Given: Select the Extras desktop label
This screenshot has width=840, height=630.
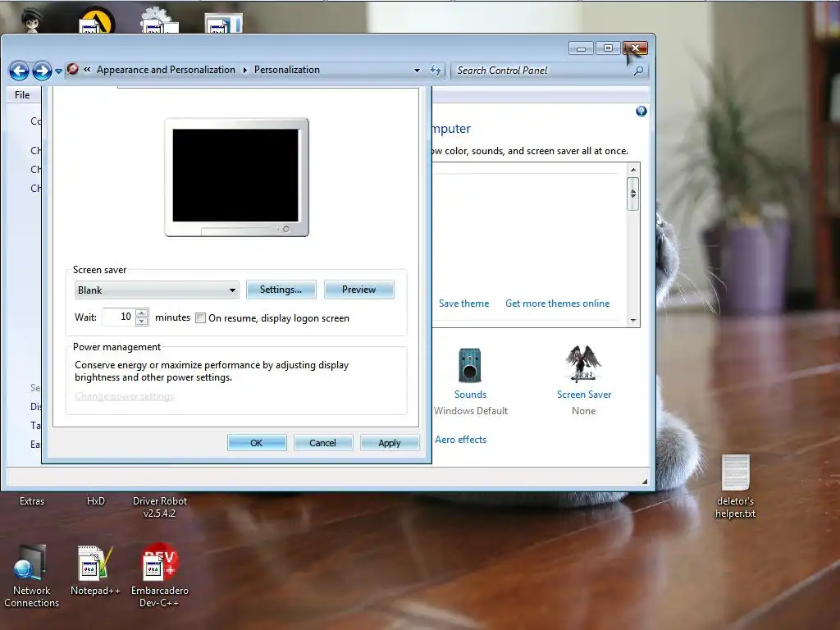Looking at the screenshot, I should (32, 501).
